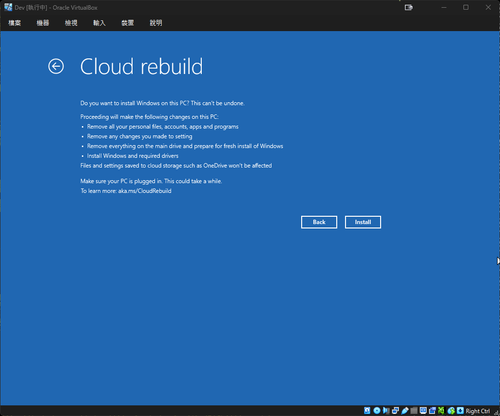Click the status bar resize grip corner

(497, 413)
